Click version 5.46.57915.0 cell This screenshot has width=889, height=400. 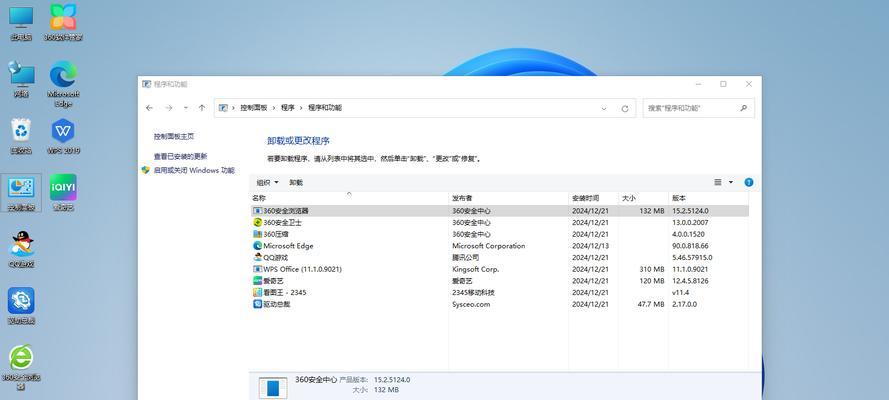692,258
